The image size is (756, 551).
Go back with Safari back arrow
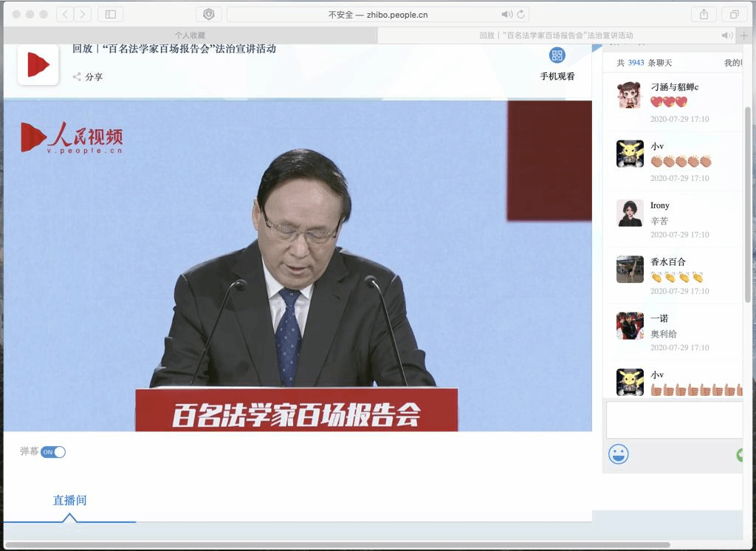(65, 14)
